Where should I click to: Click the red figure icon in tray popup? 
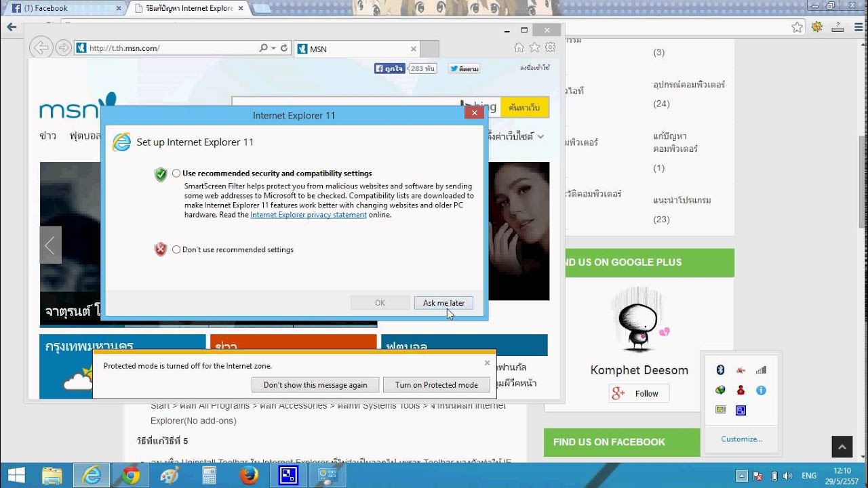[x=741, y=390]
